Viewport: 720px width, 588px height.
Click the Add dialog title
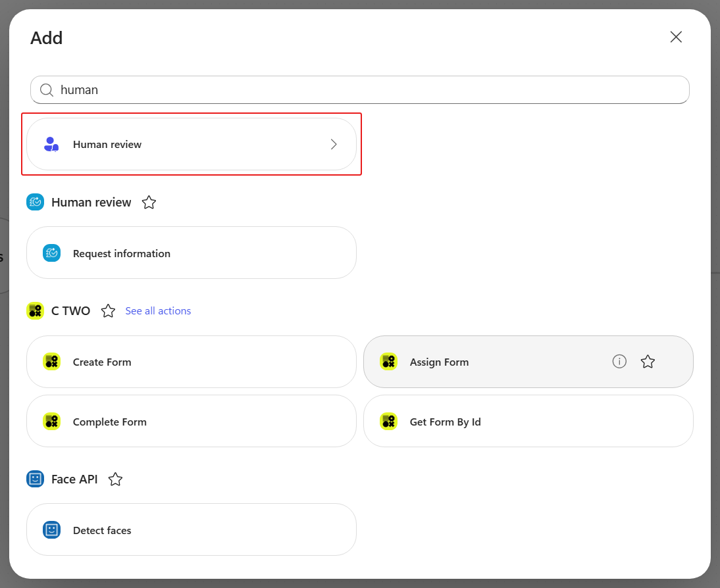(46, 37)
